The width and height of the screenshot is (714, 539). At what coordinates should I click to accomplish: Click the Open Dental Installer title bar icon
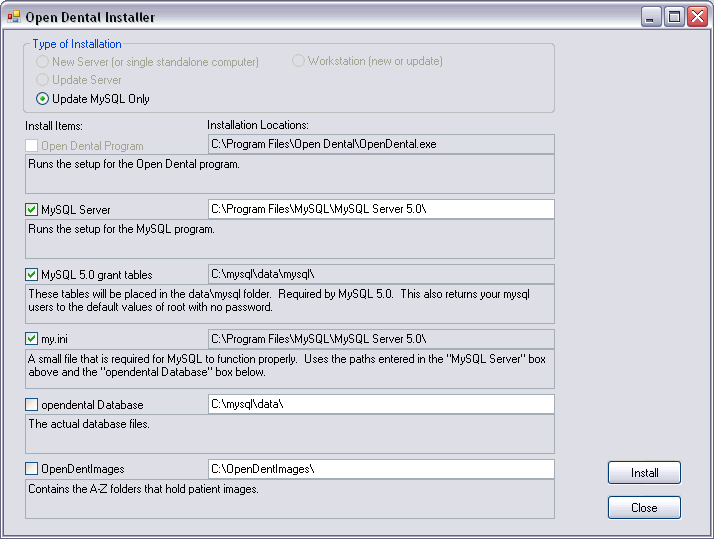tap(14, 17)
